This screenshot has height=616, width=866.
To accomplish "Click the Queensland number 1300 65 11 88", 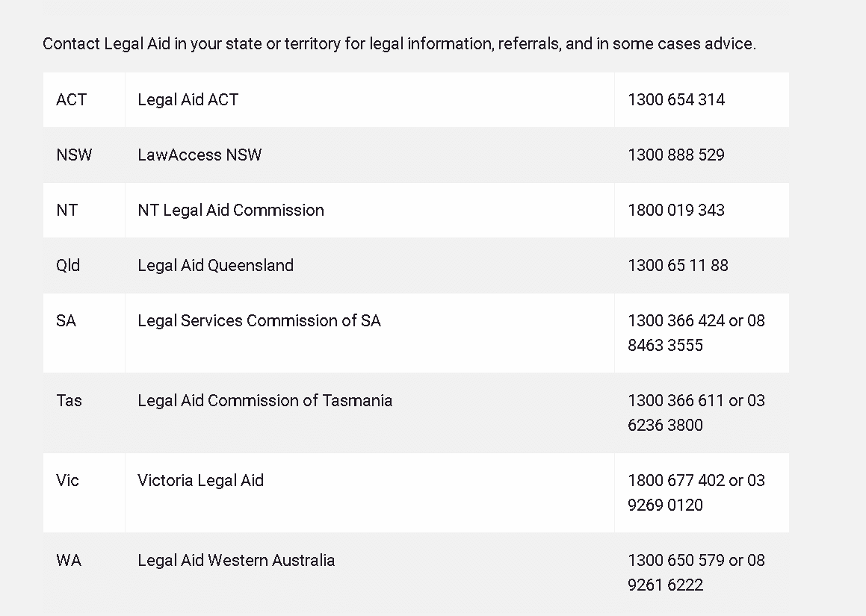I will (678, 266).
